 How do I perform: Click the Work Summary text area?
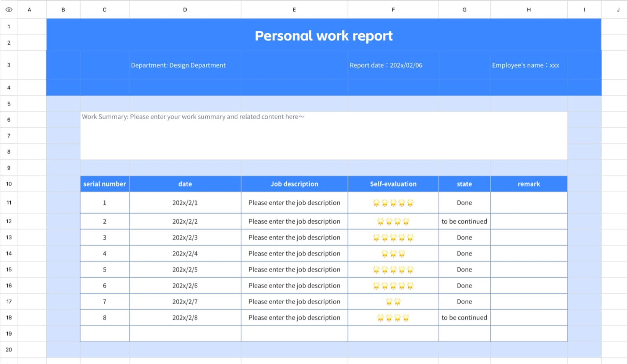[x=324, y=135]
